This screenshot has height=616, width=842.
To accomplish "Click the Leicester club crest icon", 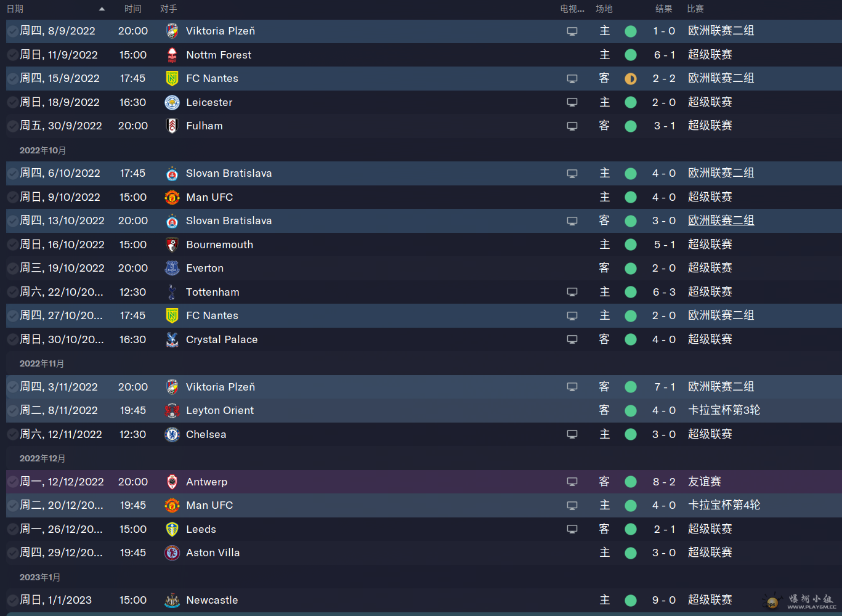I will coord(172,102).
